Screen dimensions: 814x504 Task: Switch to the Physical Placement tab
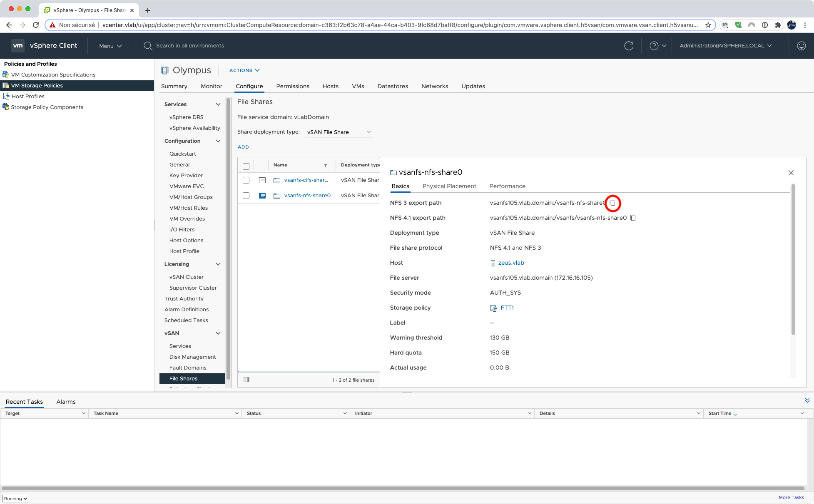click(x=449, y=186)
